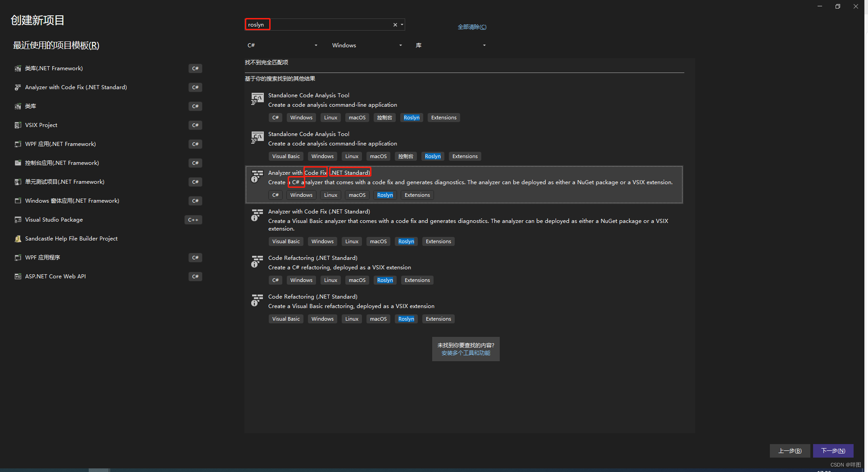Click the 类库(.NET Framework) template icon

point(18,68)
